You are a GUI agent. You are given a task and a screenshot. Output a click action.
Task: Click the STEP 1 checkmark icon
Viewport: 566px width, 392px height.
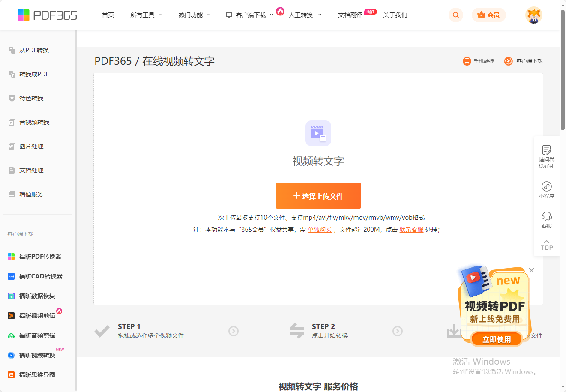[x=102, y=331]
